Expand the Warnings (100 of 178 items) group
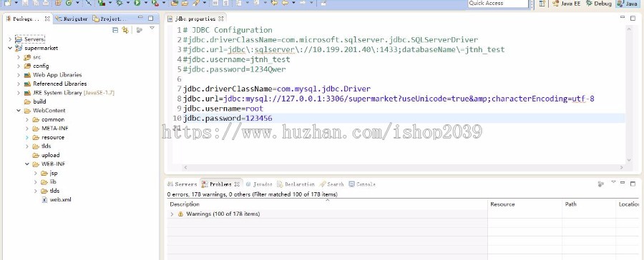 point(172,214)
